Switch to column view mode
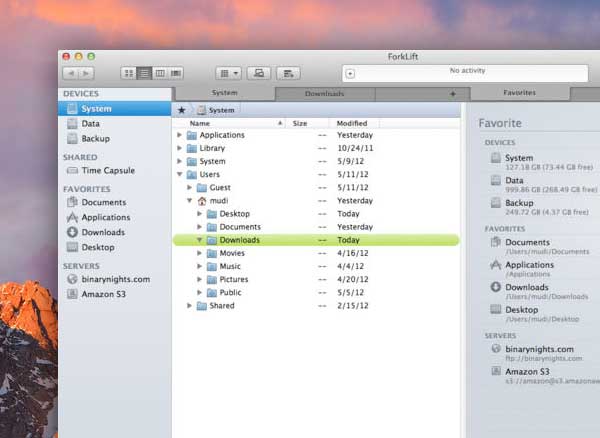The width and height of the screenshot is (600, 438). pos(160,73)
